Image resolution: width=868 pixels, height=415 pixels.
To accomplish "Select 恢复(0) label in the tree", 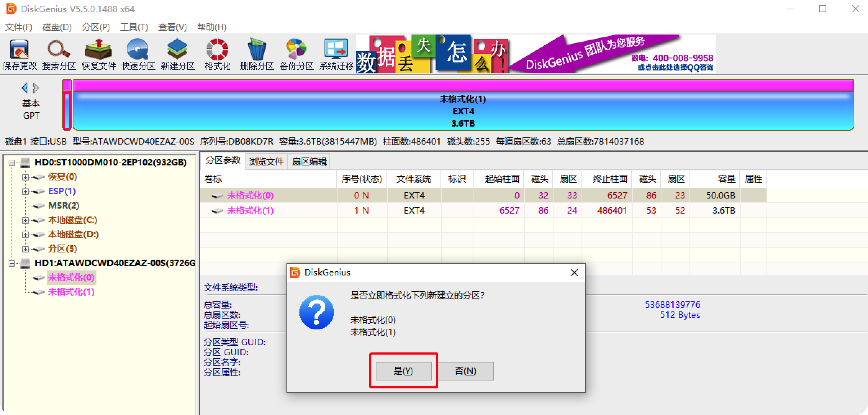I will click(x=63, y=177).
